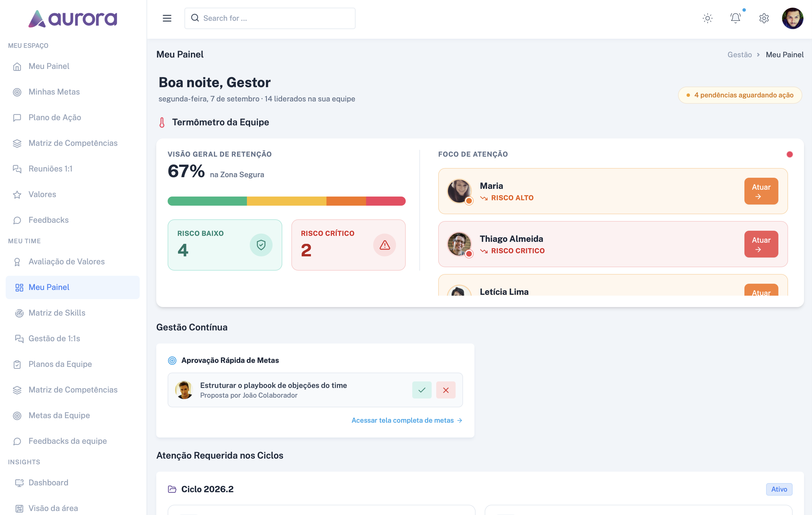This screenshot has width=812, height=515.
Task: Reject the playbook de objeções goal
Action: pos(445,390)
